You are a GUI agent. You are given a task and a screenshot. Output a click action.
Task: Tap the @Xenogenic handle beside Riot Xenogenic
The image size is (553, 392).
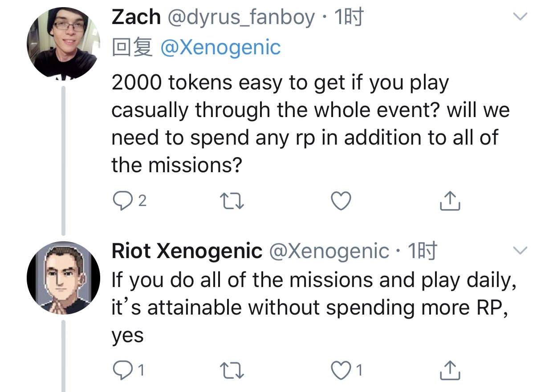[329, 251]
